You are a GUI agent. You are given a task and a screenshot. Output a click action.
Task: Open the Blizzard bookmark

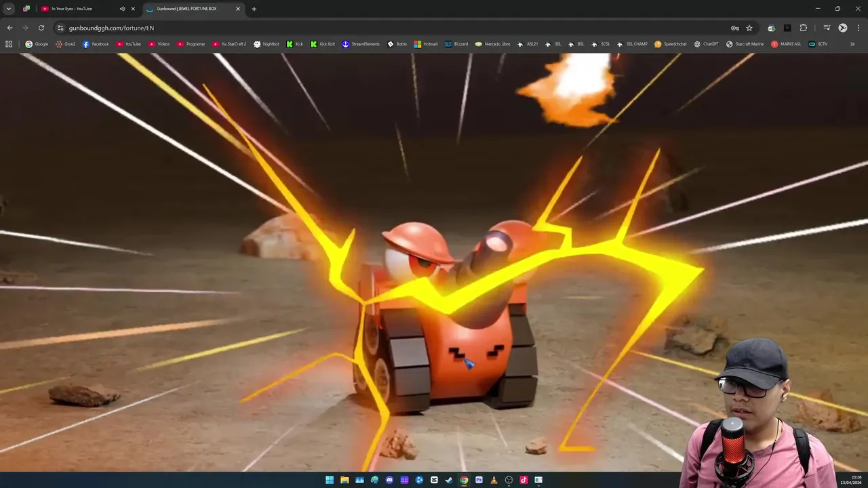tap(456, 44)
